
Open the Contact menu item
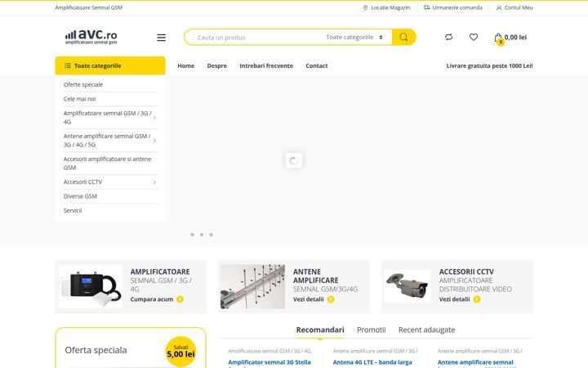tap(317, 65)
